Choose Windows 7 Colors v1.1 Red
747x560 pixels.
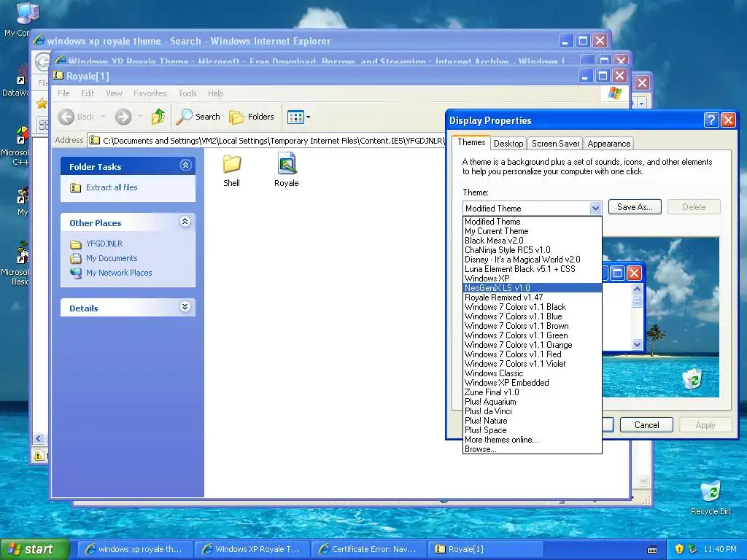(x=532, y=354)
